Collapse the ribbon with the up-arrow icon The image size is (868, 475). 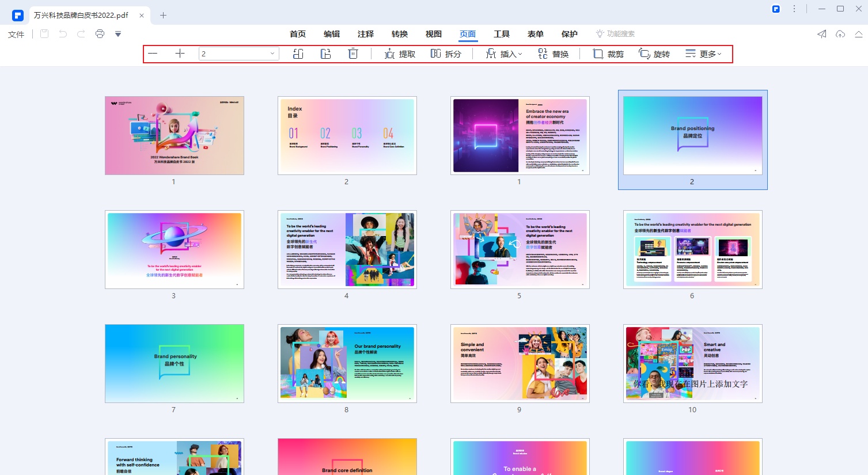point(858,34)
